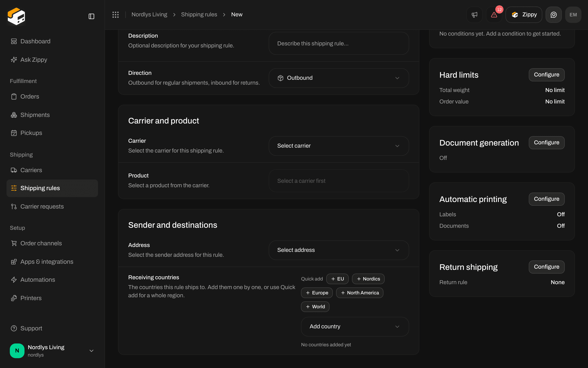Collapse the sidebar panel icon
Image resolution: width=588 pixels, height=368 pixels.
tap(91, 16)
